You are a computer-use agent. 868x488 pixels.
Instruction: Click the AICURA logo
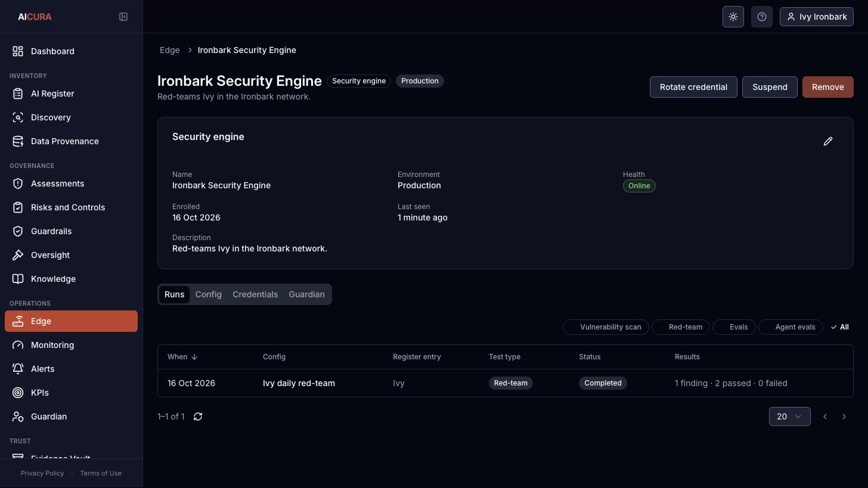point(35,17)
